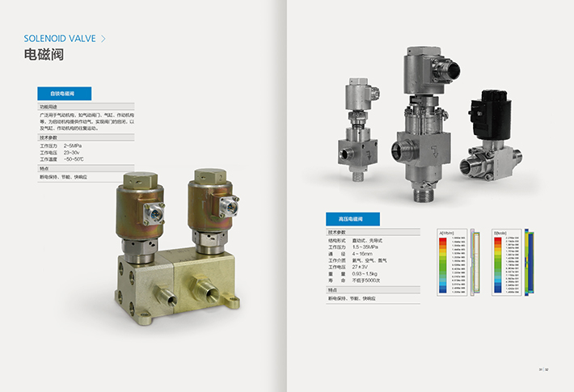Select the blue 自锁电磁阀 label button
Screen dimensions: 574x392
tap(65, 94)
